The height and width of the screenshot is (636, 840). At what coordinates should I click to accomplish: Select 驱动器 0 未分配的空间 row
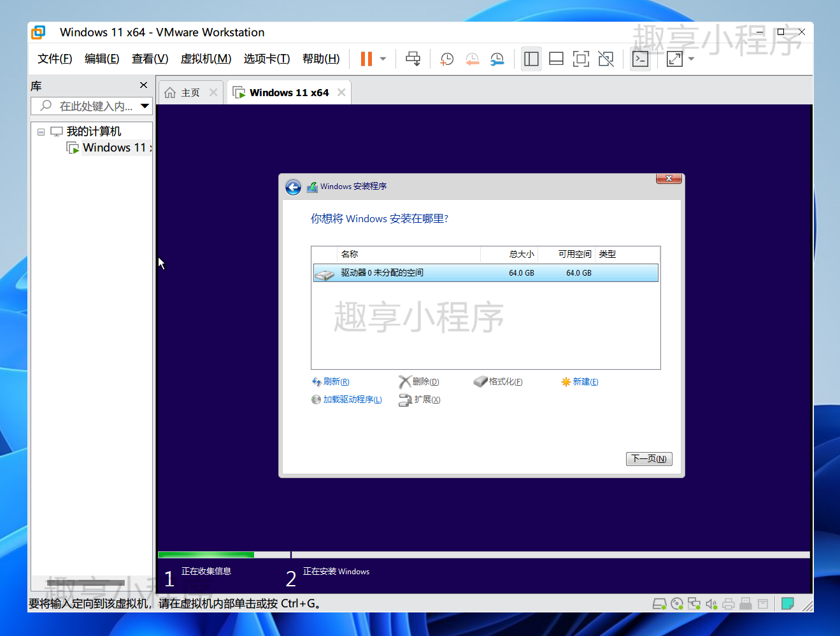pyautogui.click(x=485, y=273)
